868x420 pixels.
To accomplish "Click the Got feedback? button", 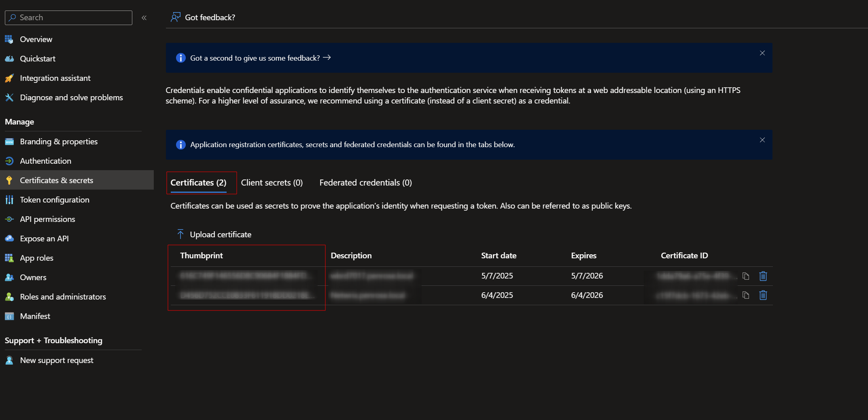I will [203, 17].
